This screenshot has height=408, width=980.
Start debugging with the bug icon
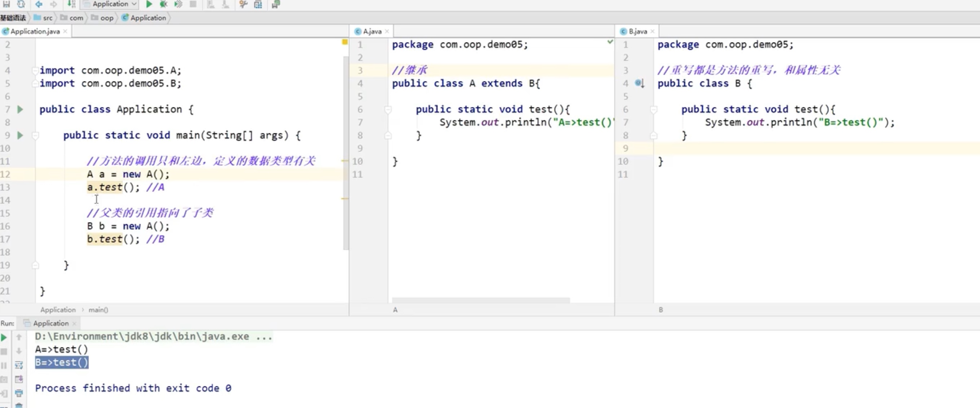[164, 4]
